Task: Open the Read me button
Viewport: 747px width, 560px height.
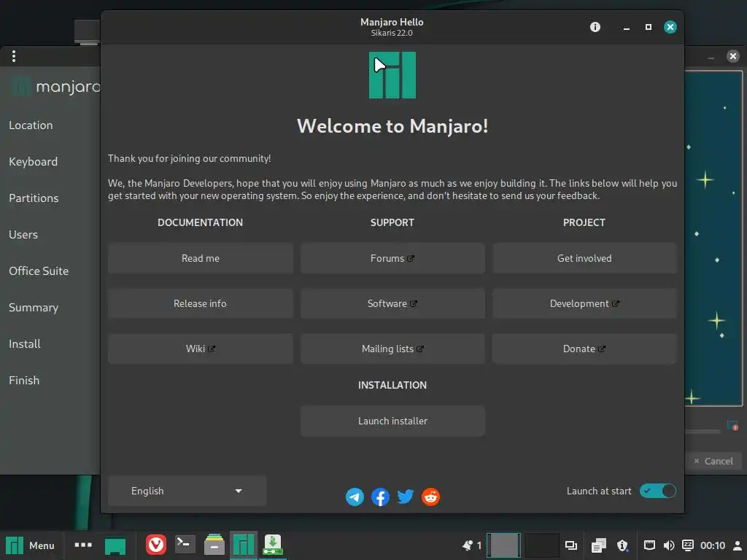Action: 201,258
